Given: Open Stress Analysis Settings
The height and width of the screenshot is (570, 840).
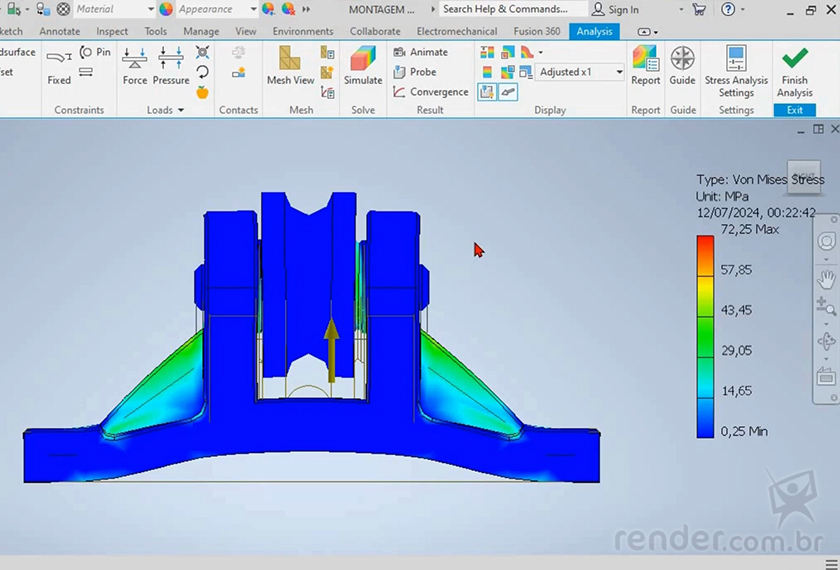Looking at the screenshot, I should (736, 70).
